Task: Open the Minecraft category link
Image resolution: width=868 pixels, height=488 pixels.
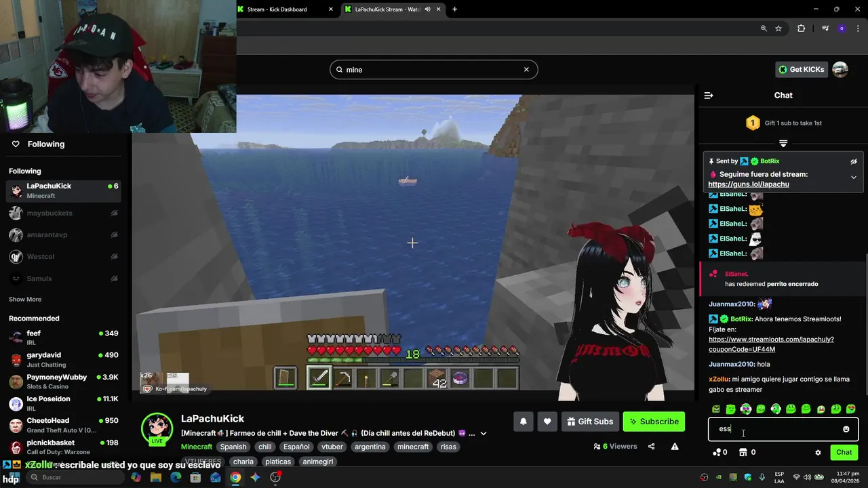Action: [197, 447]
